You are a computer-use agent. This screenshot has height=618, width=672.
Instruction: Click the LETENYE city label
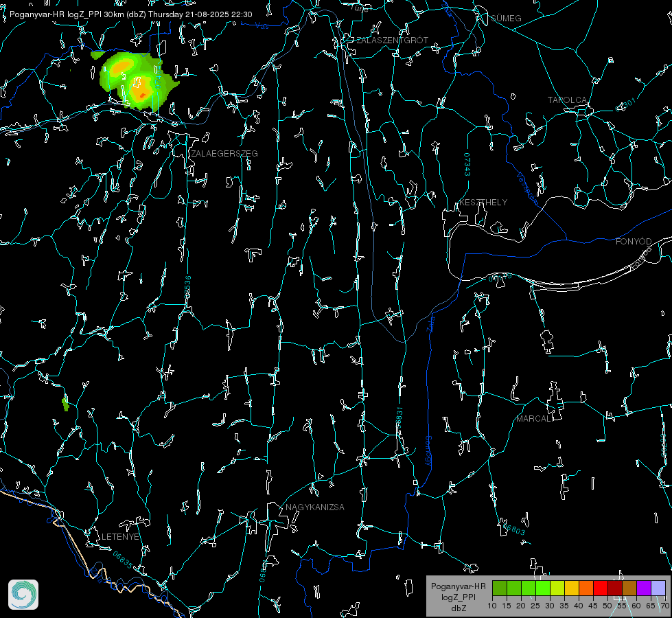pyautogui.click(x=120, y=536)
